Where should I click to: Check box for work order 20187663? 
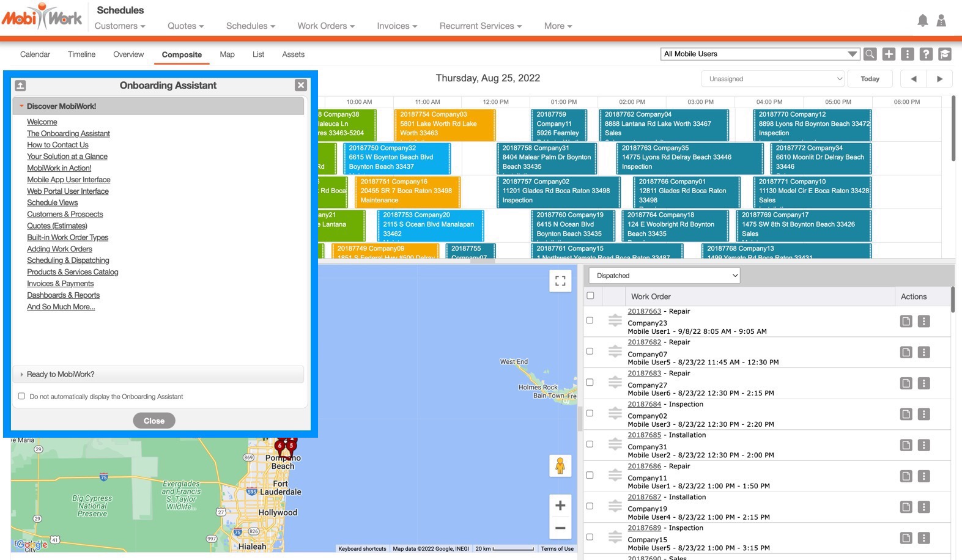tap(590, 320)
